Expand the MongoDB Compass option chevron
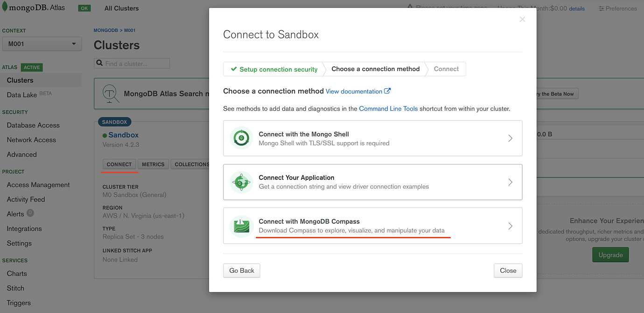 (510, 226)
